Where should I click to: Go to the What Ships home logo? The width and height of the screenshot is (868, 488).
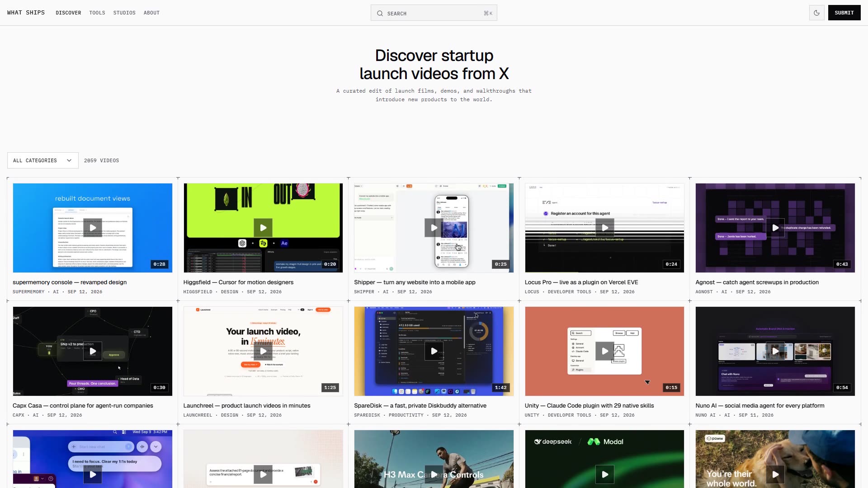point(26,13)
